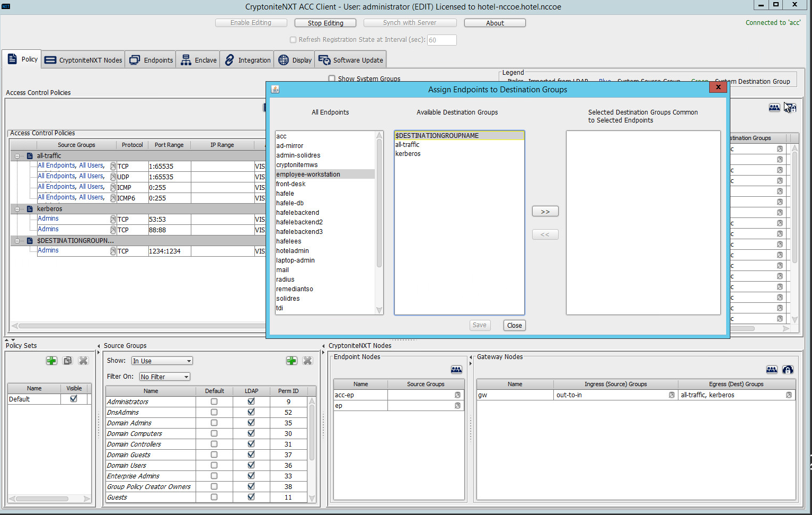Add a new policy set with green plus
The width and height of the screenshot is (812, 515).
tap(51, 361)
